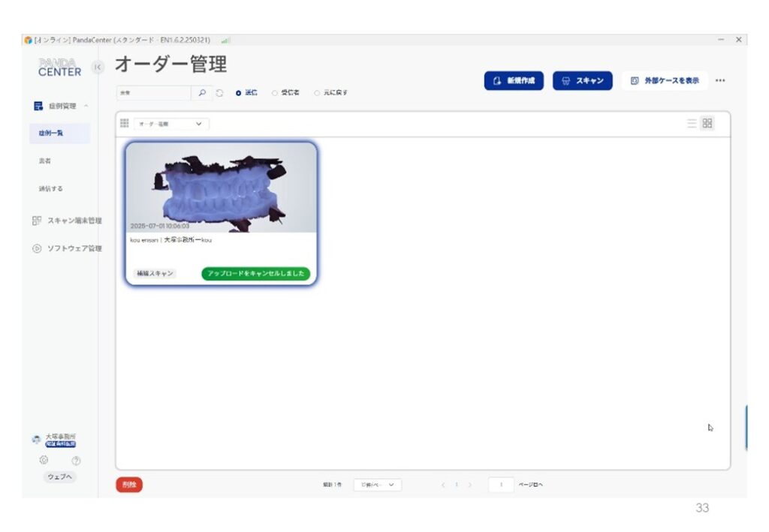769x532 pixels.
Task: Switch to grid view icon
Action: [707, 124]
